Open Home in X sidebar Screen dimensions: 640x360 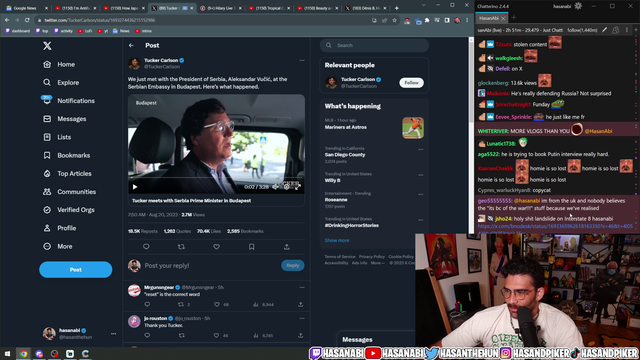tap(59, 64)
